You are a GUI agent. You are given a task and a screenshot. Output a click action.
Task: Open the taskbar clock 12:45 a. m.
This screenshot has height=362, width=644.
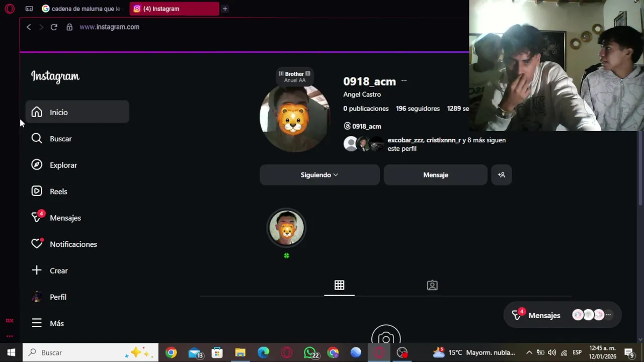[603, 352]
